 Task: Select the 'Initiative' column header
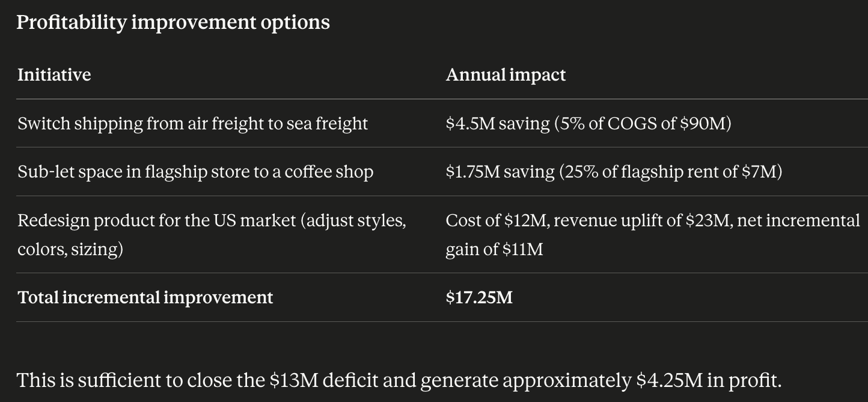click(x=54, y=75)
